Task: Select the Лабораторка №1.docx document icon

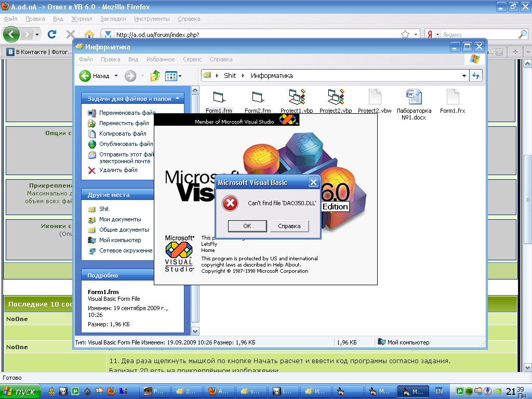Action: tap(414, 97)
